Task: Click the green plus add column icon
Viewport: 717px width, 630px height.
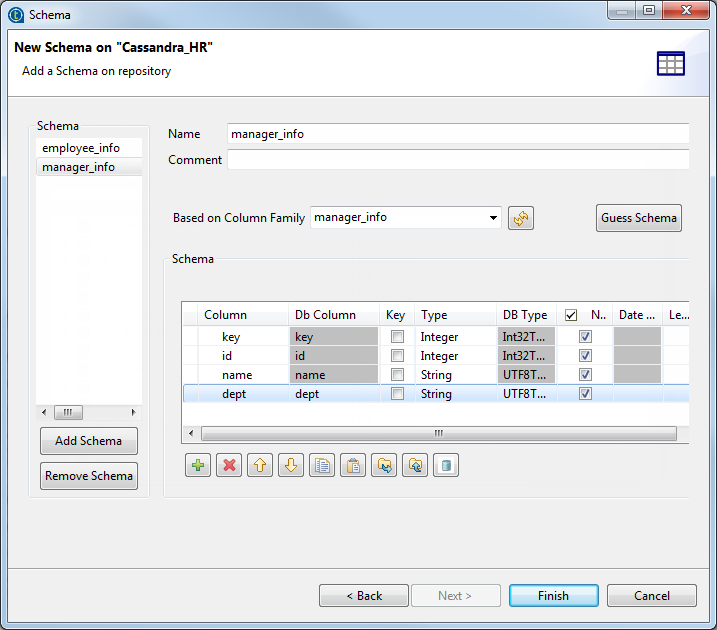Action: 198,465
